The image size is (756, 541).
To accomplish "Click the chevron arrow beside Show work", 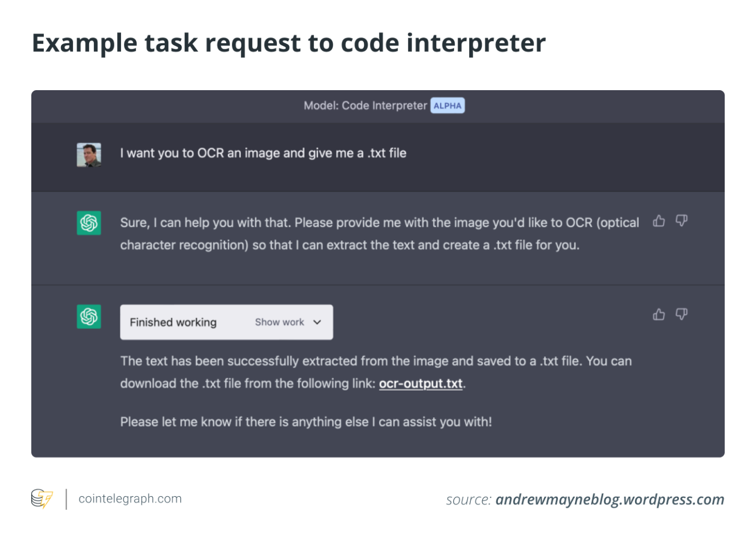I will 318,322.
